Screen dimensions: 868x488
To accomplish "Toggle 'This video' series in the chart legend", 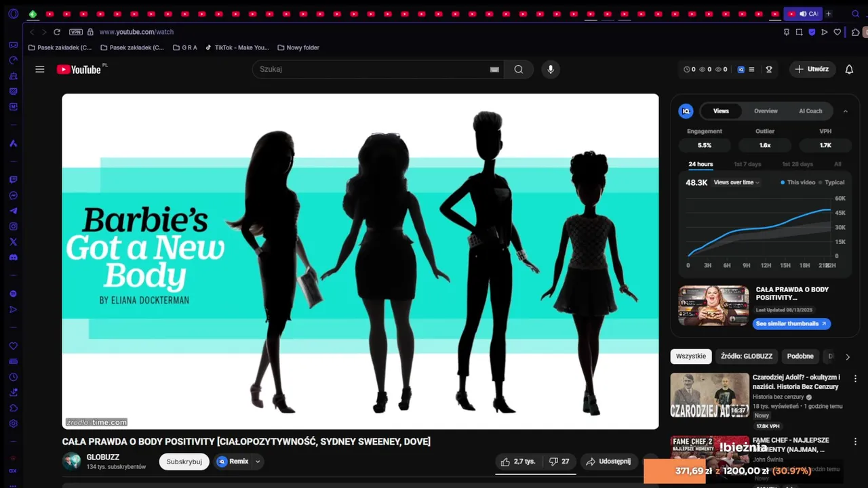I will click(798, 182).
